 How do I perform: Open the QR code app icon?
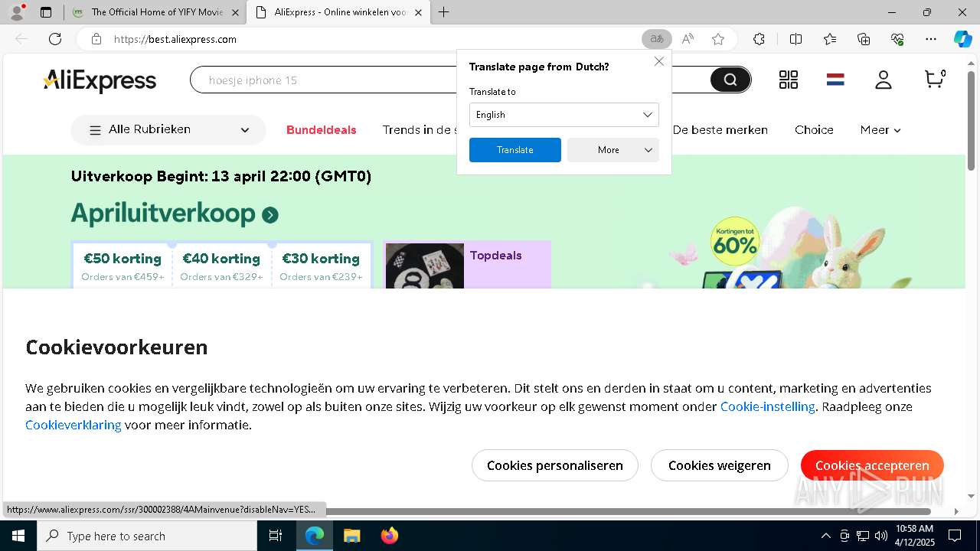point(789,80)
